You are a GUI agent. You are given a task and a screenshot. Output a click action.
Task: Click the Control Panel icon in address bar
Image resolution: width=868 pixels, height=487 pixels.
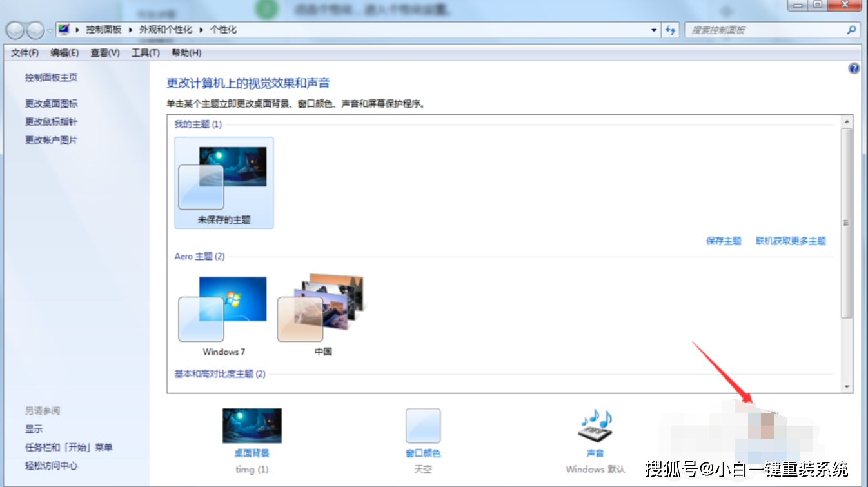tap(64, 30)
